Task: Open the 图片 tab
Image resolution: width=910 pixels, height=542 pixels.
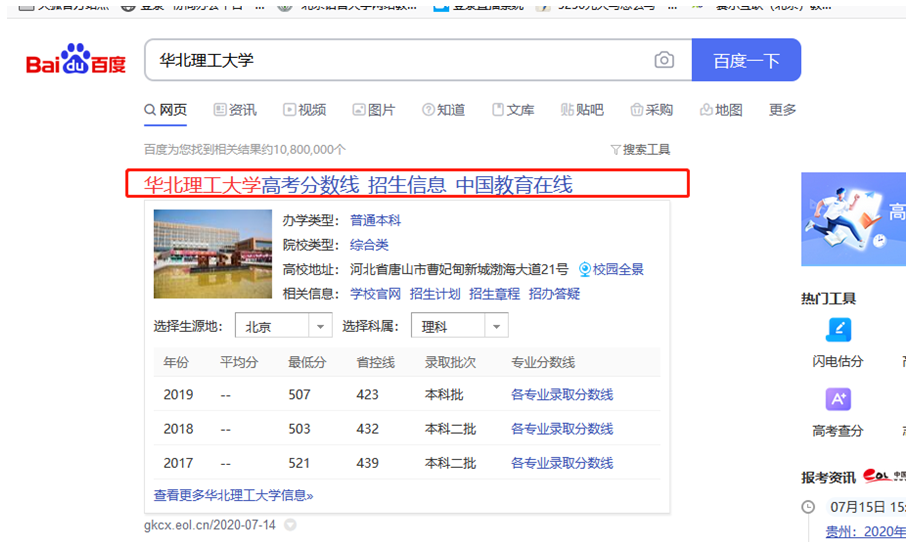Action: [x=374, y=110]
